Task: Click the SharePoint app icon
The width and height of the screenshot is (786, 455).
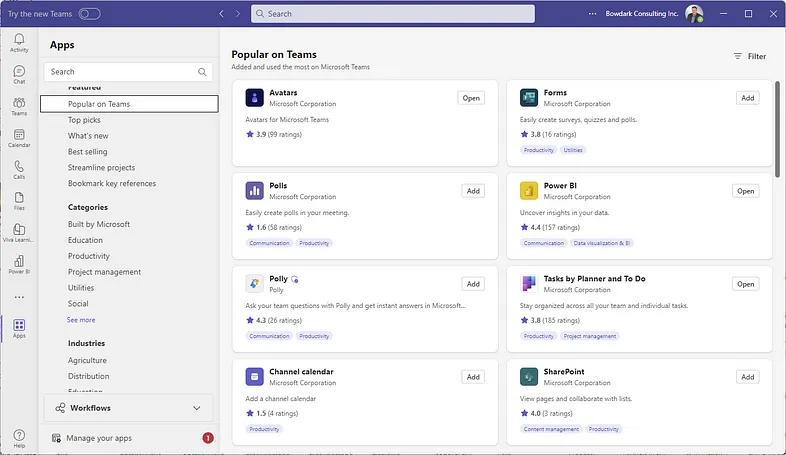Action: point(528,377)
